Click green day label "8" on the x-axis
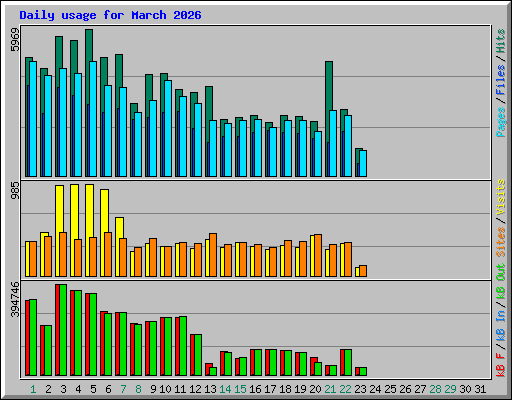Image resolution: width=512 pixels, height=400 pixels. coord(138,389)
